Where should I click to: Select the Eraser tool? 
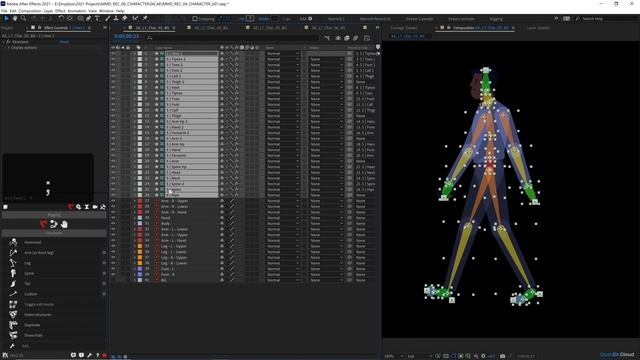point(124,18)
